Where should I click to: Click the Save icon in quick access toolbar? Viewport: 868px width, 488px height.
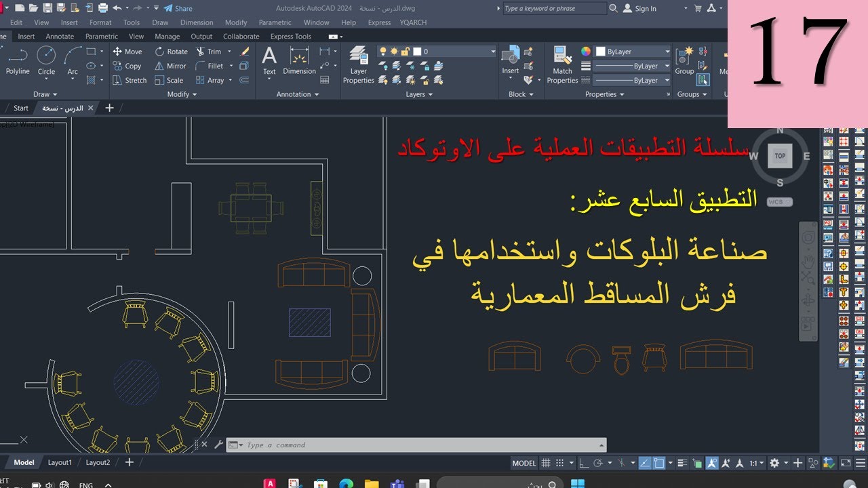pos(47,8)
